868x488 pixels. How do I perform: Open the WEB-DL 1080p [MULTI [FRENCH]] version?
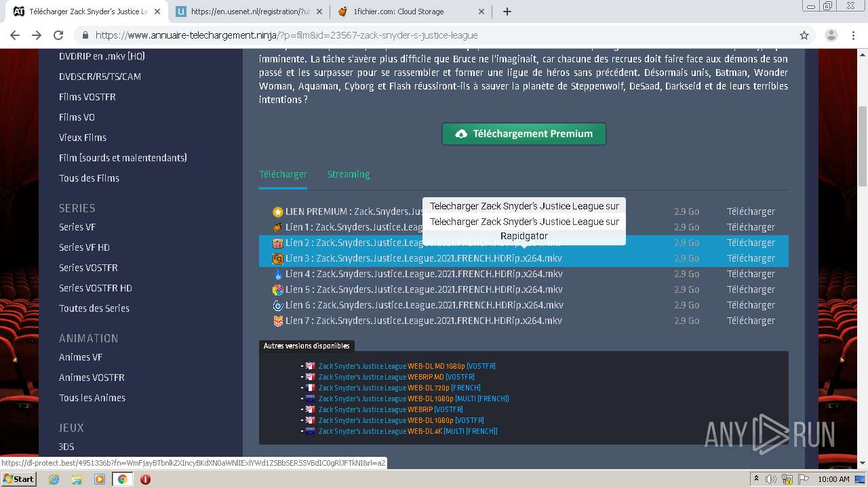(414, 399)
